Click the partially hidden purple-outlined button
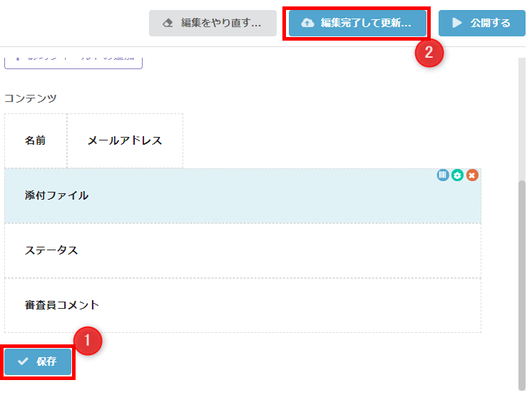 pos(73,63)
